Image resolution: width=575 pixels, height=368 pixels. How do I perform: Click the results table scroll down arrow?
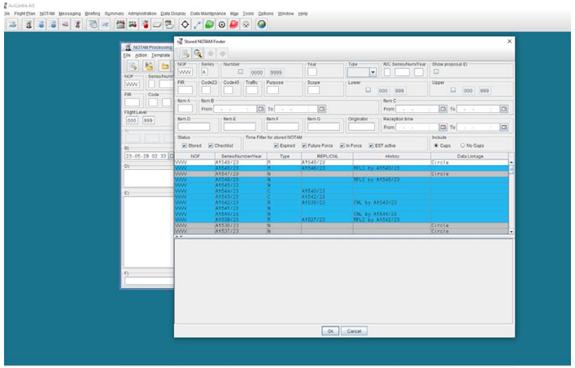pyautogui.click(x=511, y=232)
